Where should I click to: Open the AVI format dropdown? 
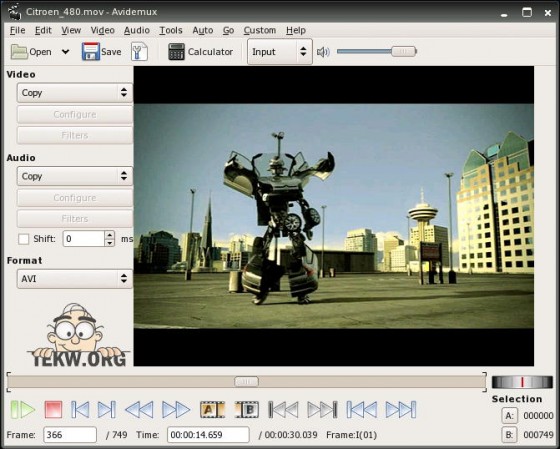(75, 279)
